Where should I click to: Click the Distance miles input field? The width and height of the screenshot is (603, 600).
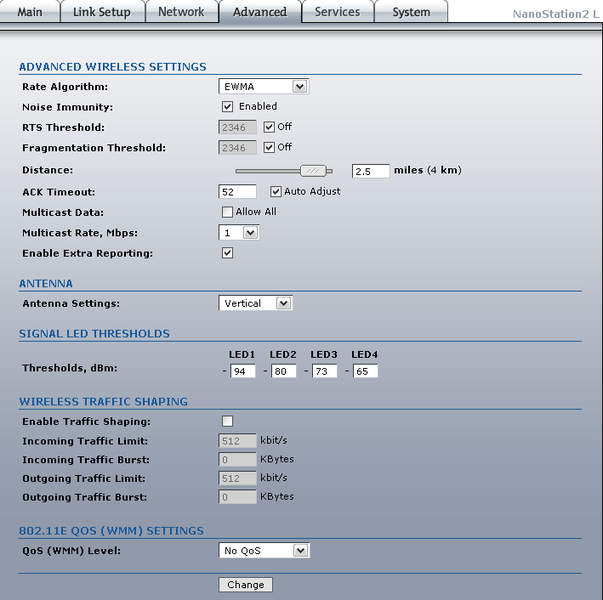point(370,171)
